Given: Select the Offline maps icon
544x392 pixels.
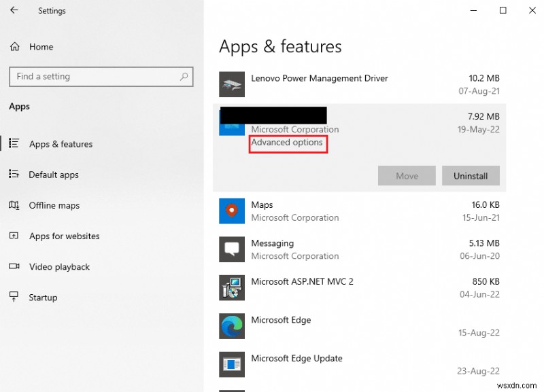Looking at the screenshot, I should click(x=14, y=205).
